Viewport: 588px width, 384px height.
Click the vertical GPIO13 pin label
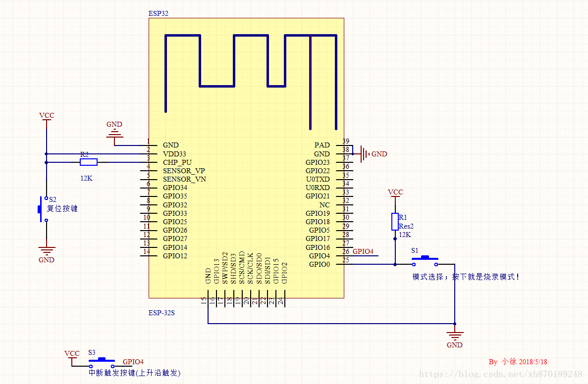click(216, 271)
